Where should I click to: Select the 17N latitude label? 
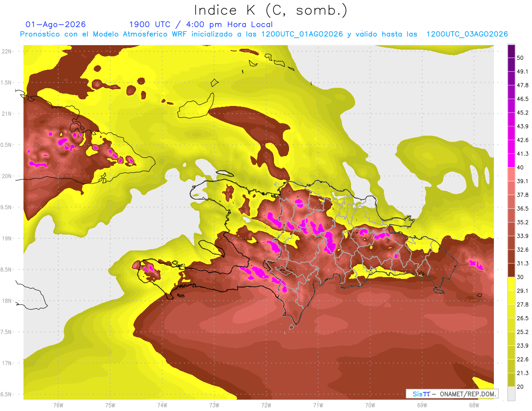point(8,363)
